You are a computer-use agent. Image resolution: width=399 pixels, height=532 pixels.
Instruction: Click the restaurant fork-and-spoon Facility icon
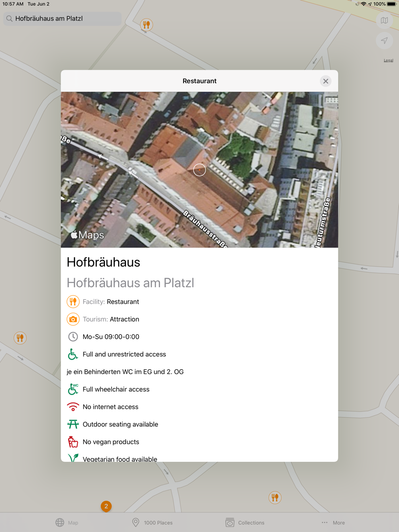(73, 301)
